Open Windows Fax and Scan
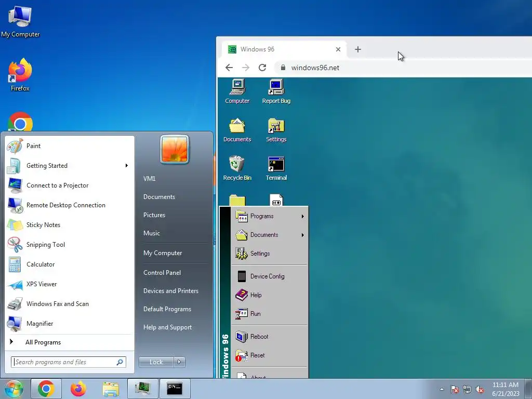This screenshot has width=532, height=399. coord(70,304)
